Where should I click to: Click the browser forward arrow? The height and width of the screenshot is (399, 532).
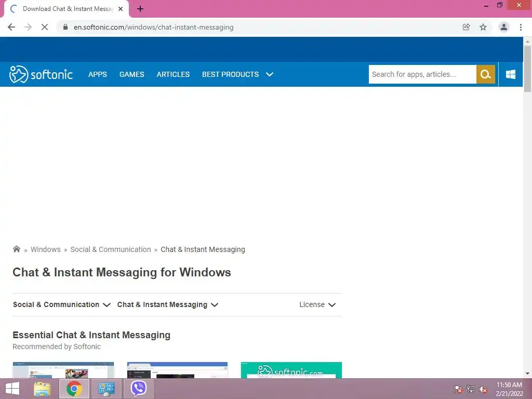(x=28, y=27)
